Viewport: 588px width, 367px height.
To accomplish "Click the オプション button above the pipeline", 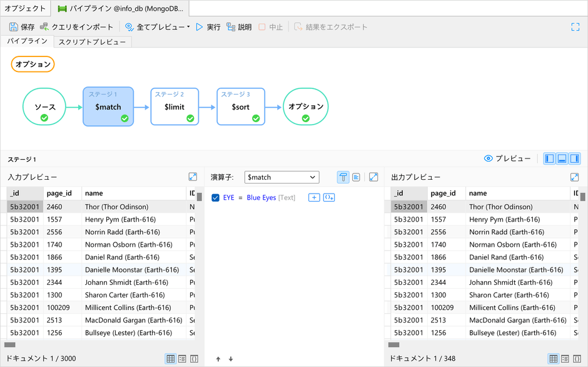I will point(33,64).
